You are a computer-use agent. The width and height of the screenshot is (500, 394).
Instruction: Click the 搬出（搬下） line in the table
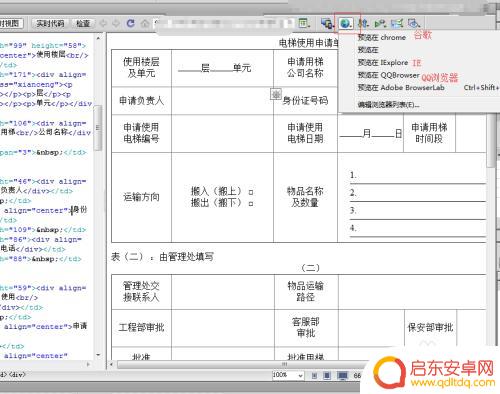222,203
